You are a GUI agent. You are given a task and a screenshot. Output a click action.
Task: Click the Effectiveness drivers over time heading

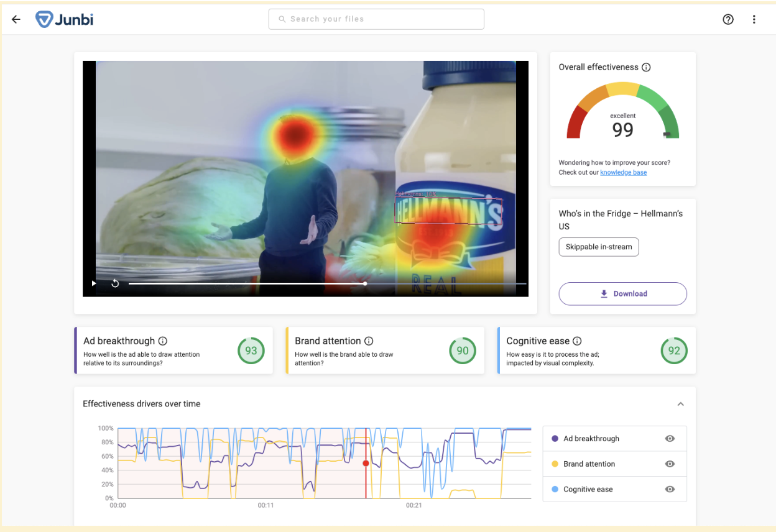[x=142, y=404]
